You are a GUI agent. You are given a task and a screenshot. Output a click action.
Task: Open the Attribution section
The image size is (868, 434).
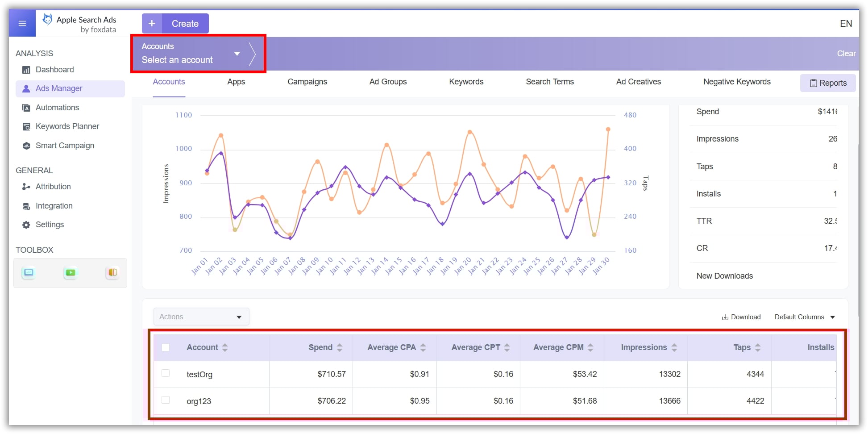pyautogui.click(x=53, y=186)
